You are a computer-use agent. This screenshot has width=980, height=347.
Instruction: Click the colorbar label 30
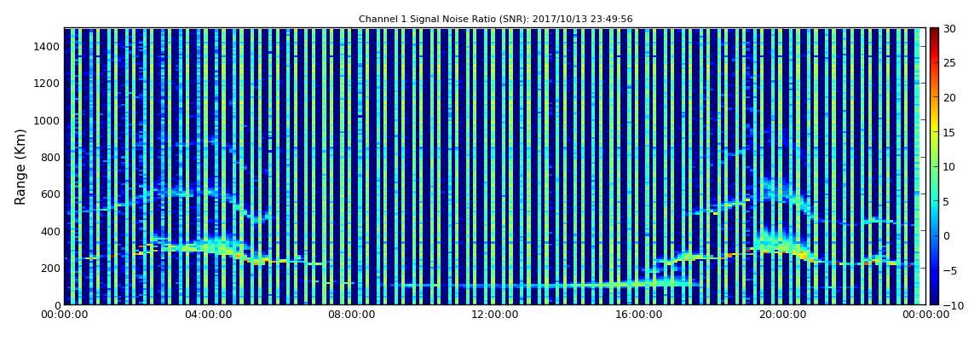[x=950, y=29]
